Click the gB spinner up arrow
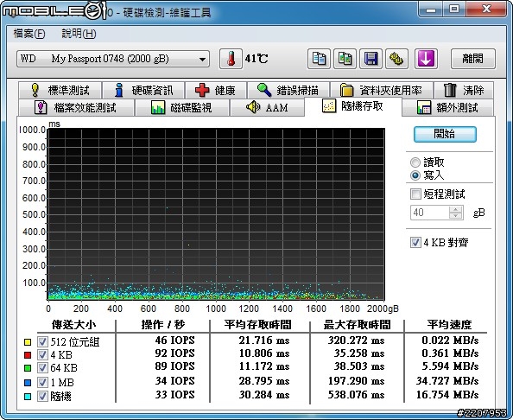The height and width of the screenshot is (420, 513). point(455,209)
